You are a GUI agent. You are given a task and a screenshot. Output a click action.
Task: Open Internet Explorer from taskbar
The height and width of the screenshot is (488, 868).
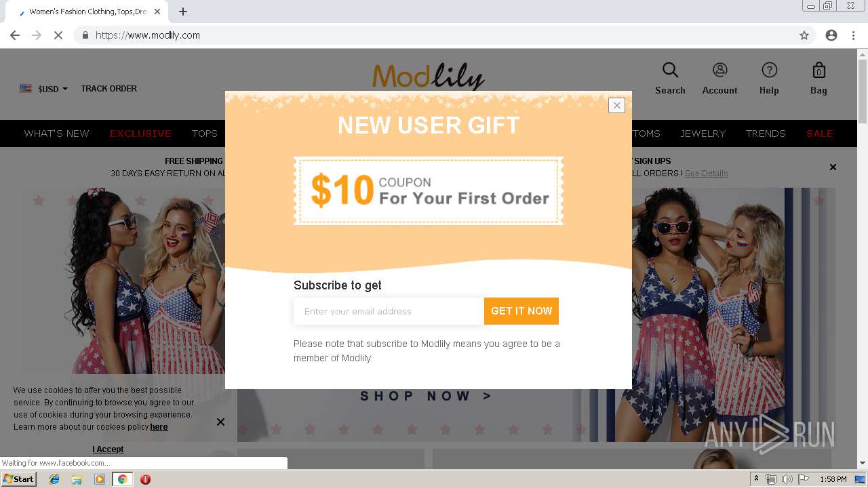(x=54, y=479)
